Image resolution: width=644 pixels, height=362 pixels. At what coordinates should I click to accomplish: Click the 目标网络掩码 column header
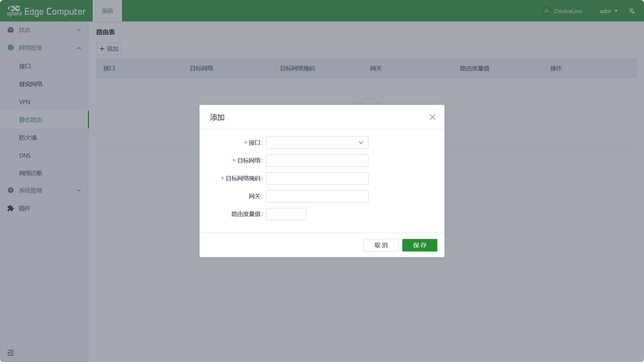pos(298,68)
